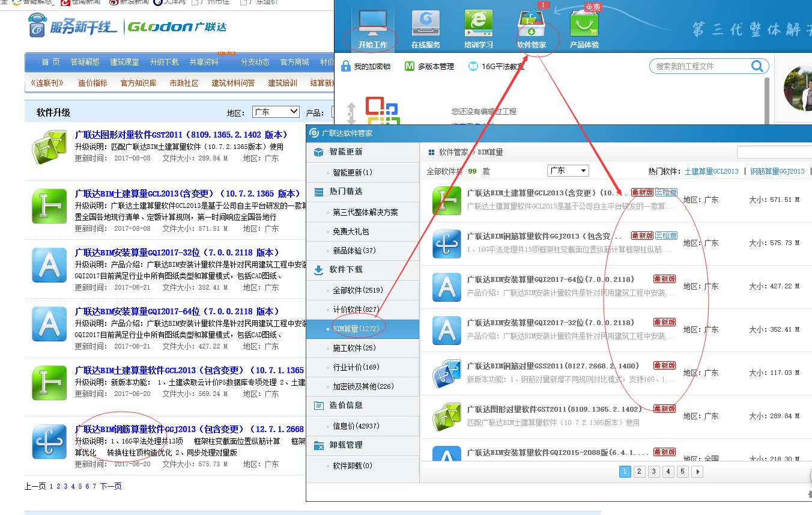Select 升级下载 in the website navigation
812x515 pixels.
point(164,62)
